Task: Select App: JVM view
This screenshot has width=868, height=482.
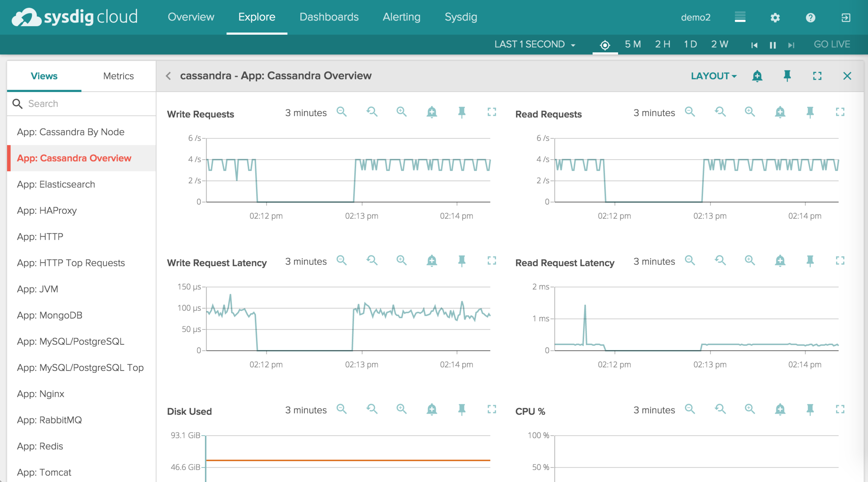Action: (82, 289)
